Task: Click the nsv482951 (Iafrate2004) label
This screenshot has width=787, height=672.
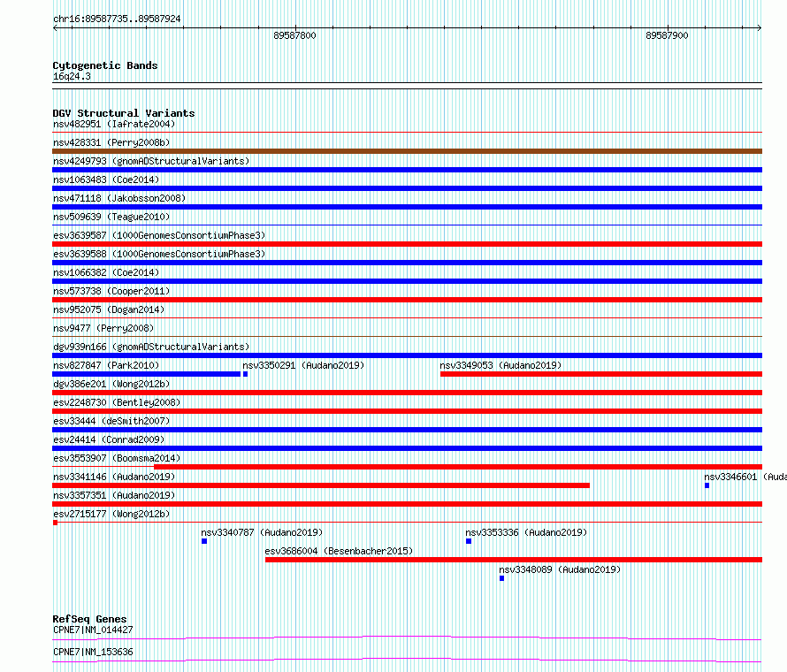Action: 114,124
